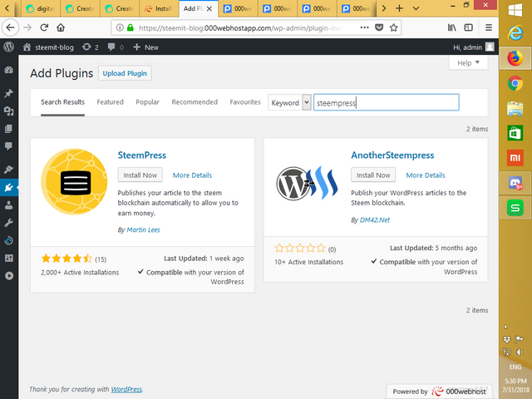Image resolution: width=532 pixels, height=399 pixels.
Task: Click the plugin search input field
Action: [x=386, y=102]
